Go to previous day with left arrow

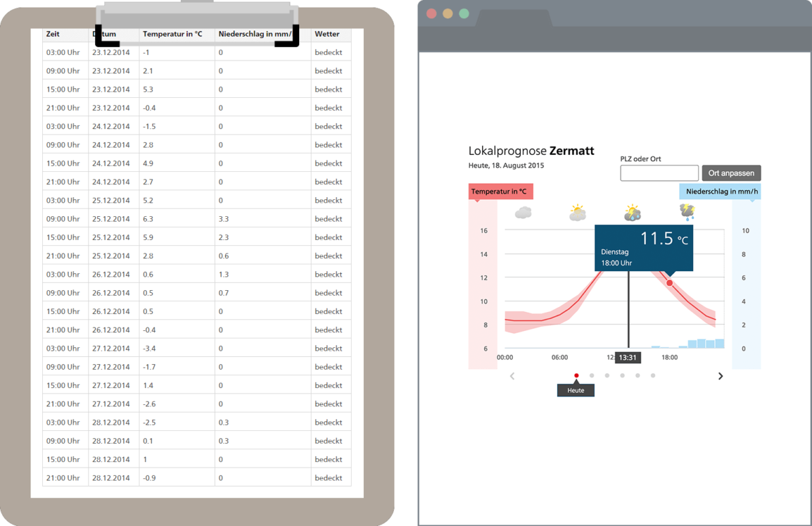512,376
